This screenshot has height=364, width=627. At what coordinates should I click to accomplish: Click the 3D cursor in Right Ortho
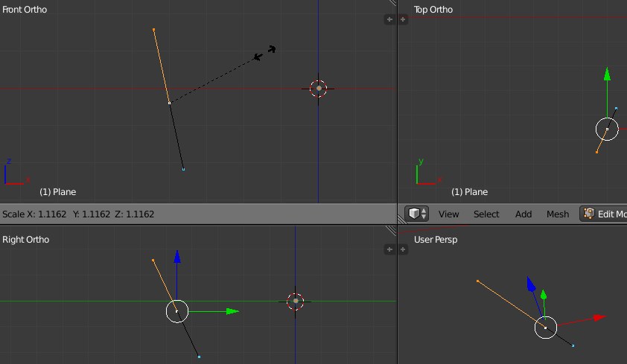pos(296,301)
